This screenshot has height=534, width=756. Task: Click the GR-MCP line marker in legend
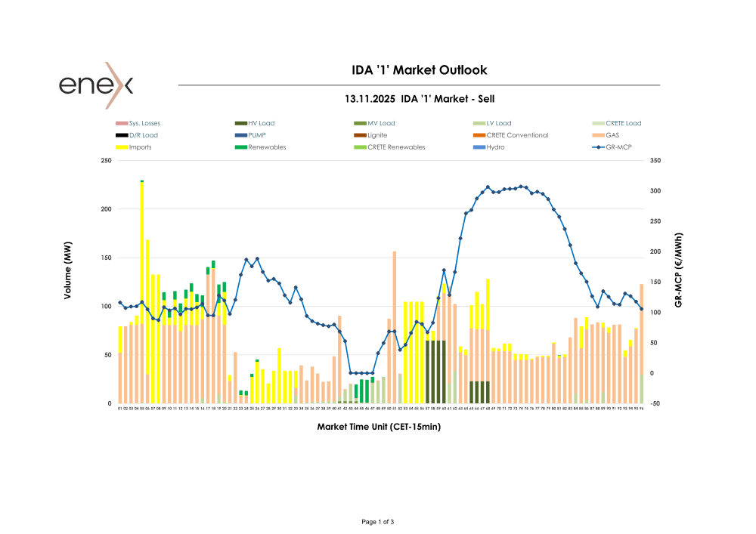point(599,147)
